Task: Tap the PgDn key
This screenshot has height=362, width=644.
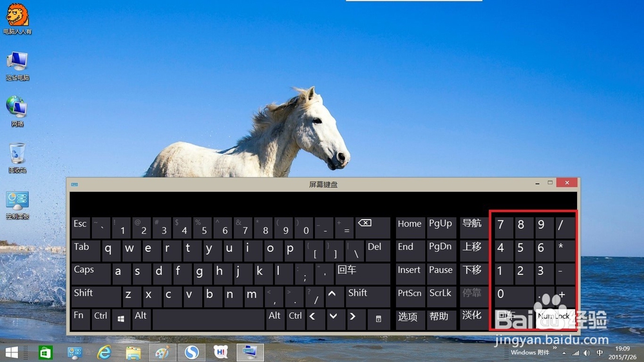Action: 442,251
